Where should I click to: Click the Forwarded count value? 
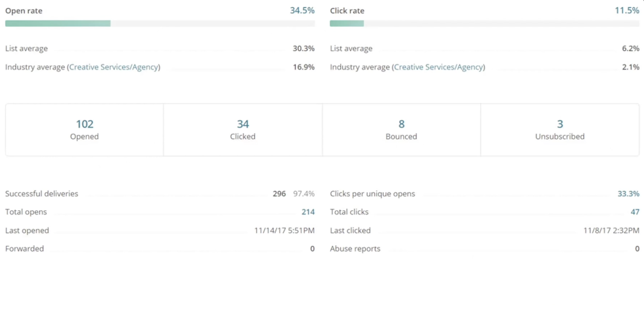coord(312,249)
